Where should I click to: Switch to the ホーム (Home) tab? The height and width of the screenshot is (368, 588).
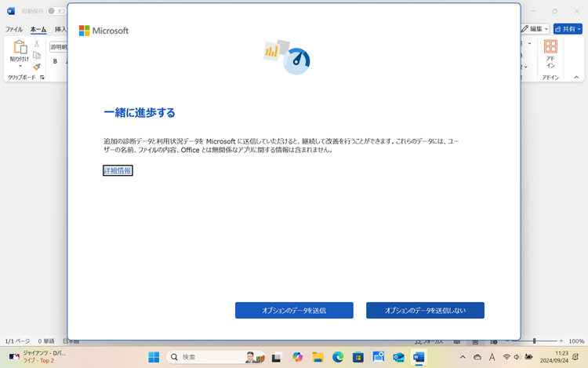38,29
